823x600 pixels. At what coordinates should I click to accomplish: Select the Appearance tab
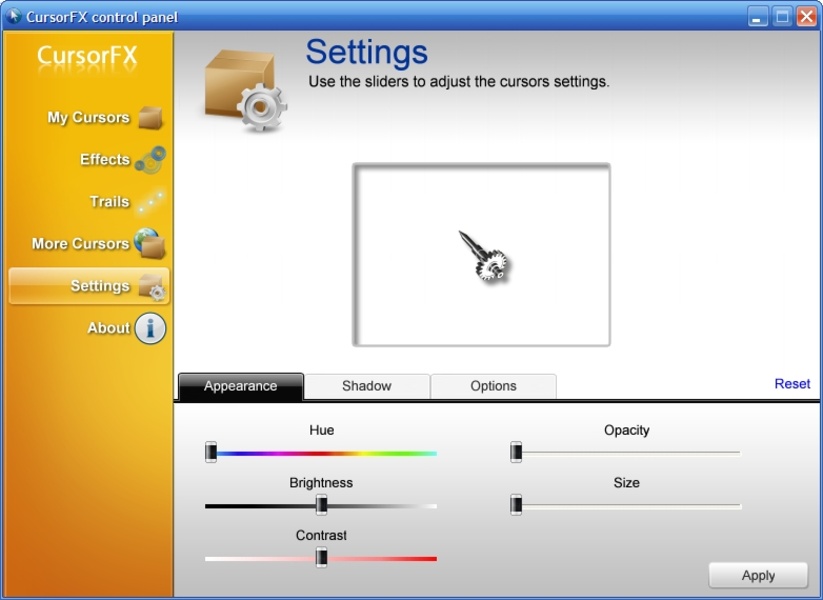pyautogui.click(x=240, y=386)
